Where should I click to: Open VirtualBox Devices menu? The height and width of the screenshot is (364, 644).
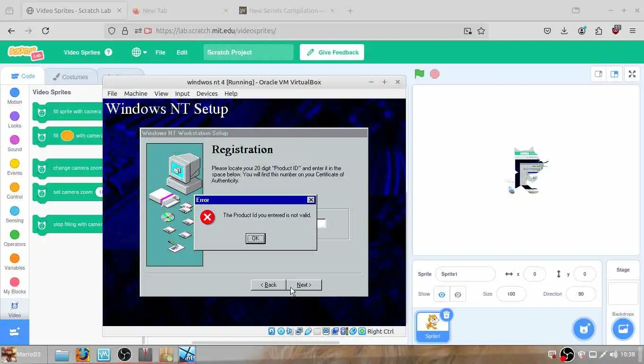coord(207,93)
